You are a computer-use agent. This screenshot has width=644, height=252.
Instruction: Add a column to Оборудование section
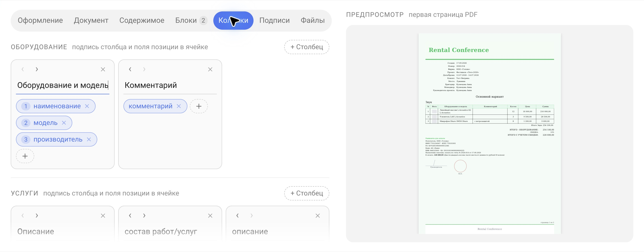(x=307, y=47)
